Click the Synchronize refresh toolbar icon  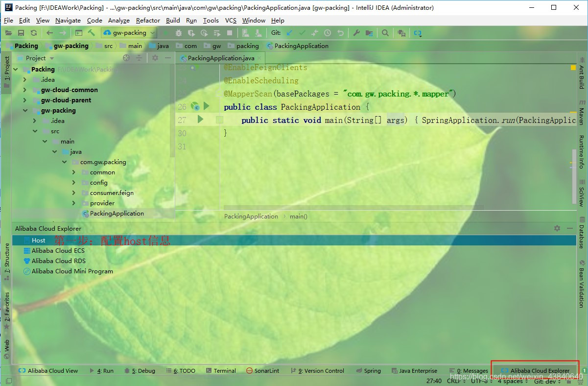34,33
